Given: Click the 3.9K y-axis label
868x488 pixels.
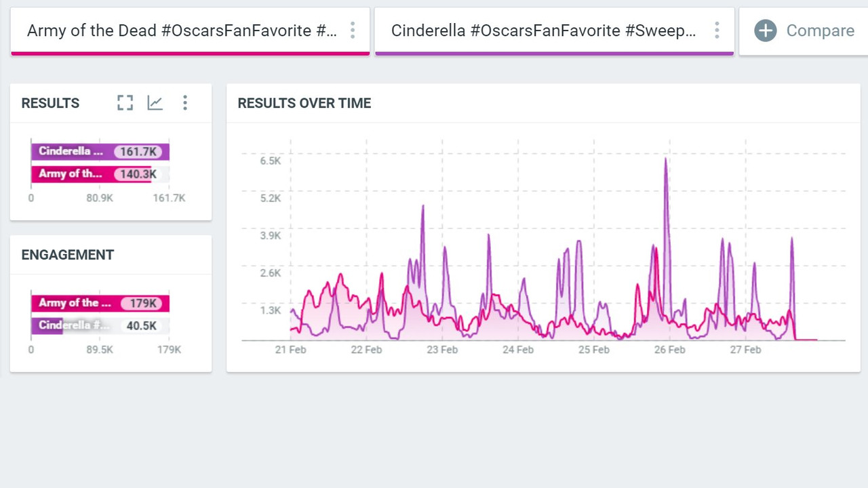Looking at the screenshot, I should pos(270,235).
